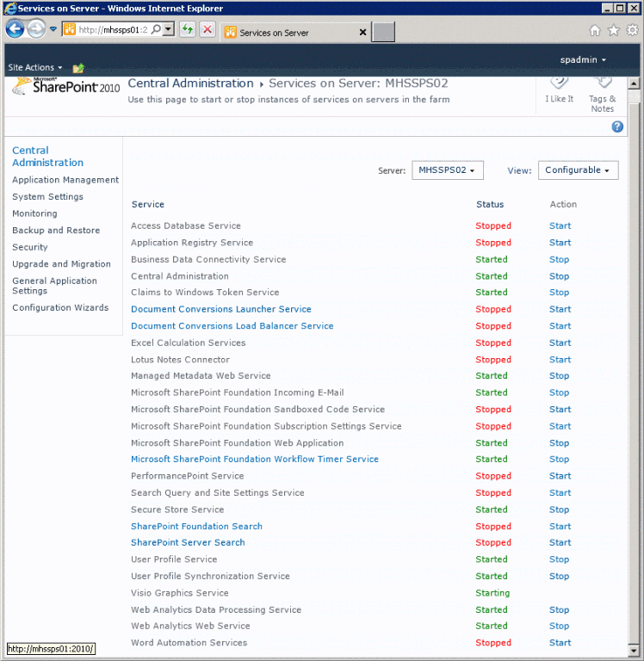Click the Starting status of Visio Graphics Service

[492, 593]
